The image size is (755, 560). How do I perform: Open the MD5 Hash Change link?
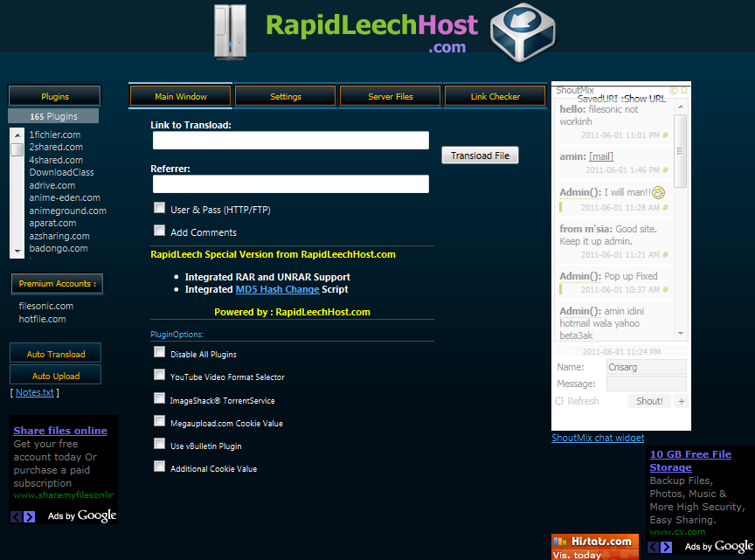pos(278,289)
